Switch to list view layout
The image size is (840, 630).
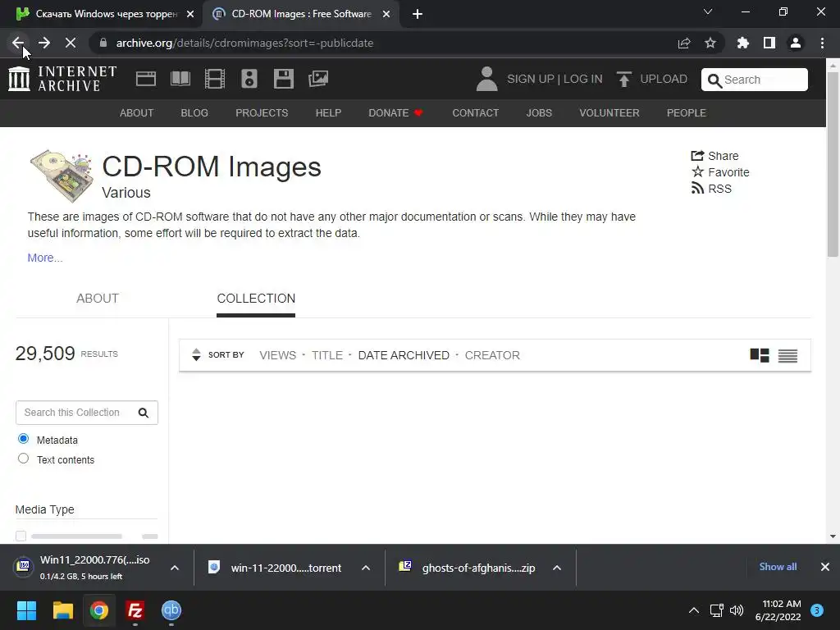[x=787, y=356]
